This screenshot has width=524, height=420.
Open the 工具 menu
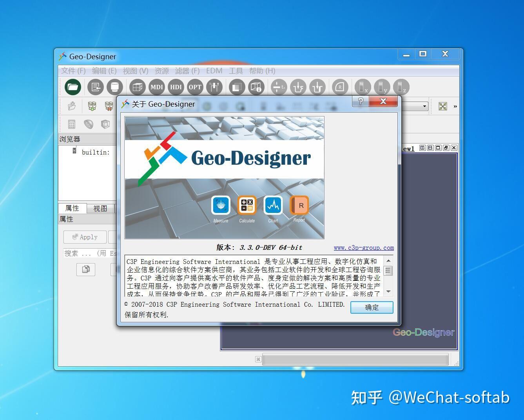tap(236, 71)
